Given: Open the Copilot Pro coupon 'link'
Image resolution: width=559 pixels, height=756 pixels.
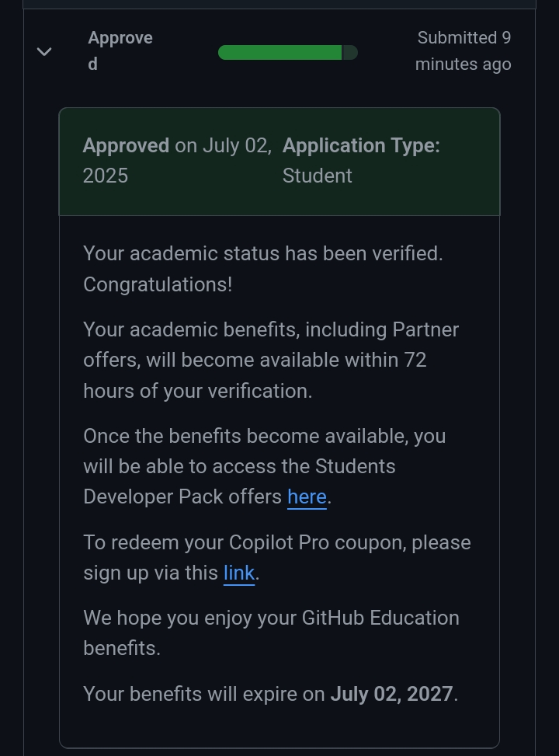Looking at the screenshot, I should (238, 573).
